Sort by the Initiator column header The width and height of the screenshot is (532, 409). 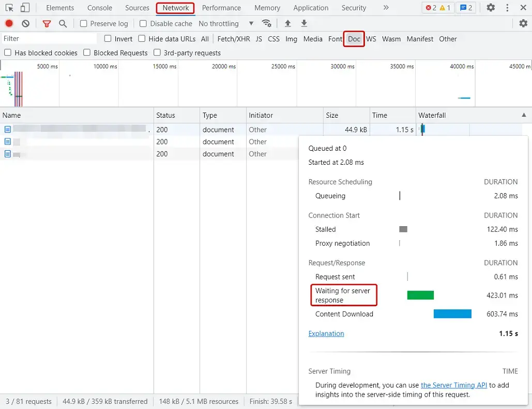[x=285, y=115]
